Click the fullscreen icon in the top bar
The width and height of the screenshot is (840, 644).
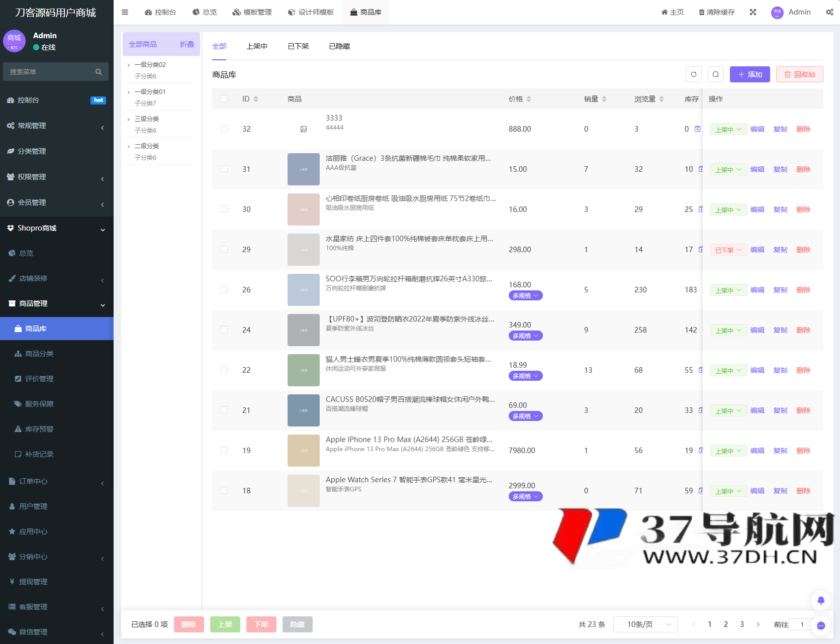pos(753,12)
